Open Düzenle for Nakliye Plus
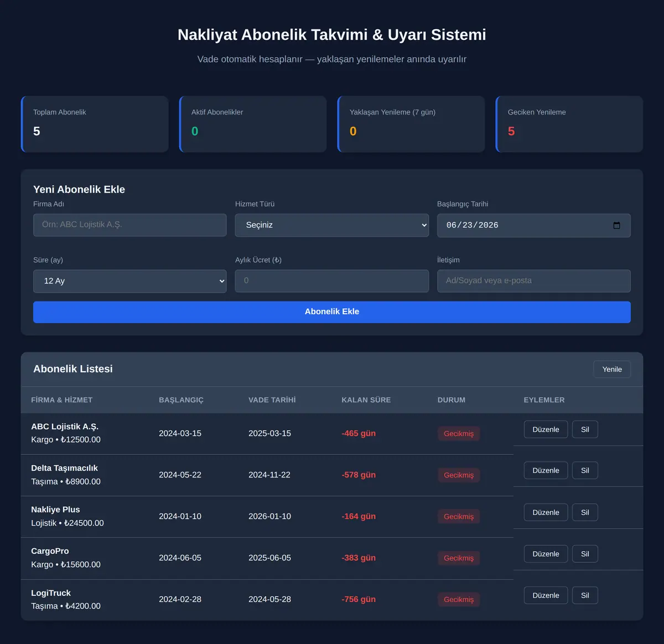This screenshot has height=644, width=664. pyautogui.click(x=546, y=512)
